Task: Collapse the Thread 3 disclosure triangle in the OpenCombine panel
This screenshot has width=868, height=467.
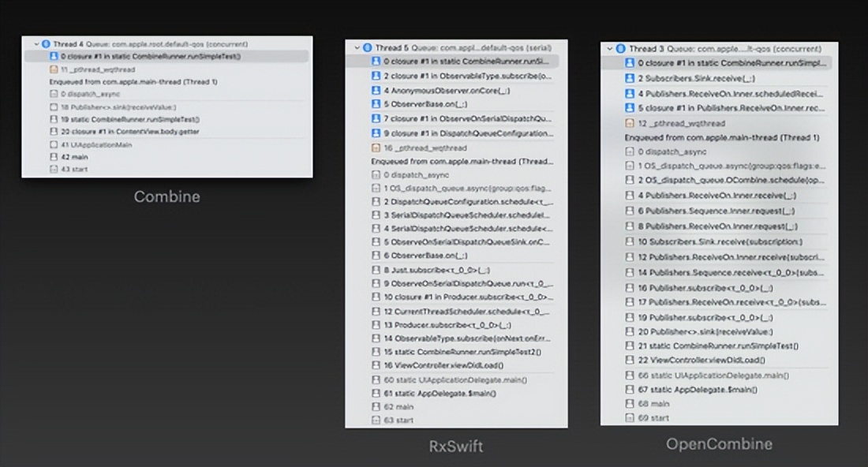Action: pos(610,49)
